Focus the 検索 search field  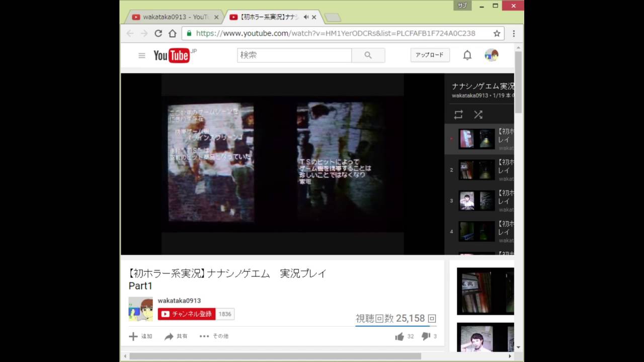294,55
